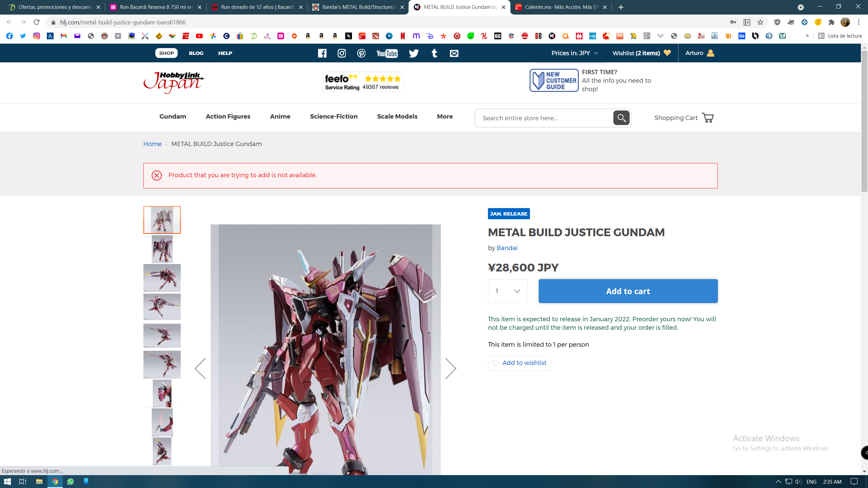The width and height of the screenshot is (868, 488).
Task: Open Chrome three-dot menu
Action: coord(859,22)
